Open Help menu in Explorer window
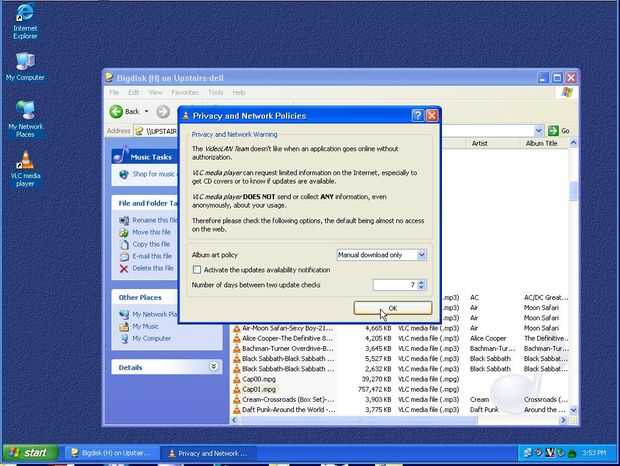This screenshot has width=620, height=466. [238, 92]
